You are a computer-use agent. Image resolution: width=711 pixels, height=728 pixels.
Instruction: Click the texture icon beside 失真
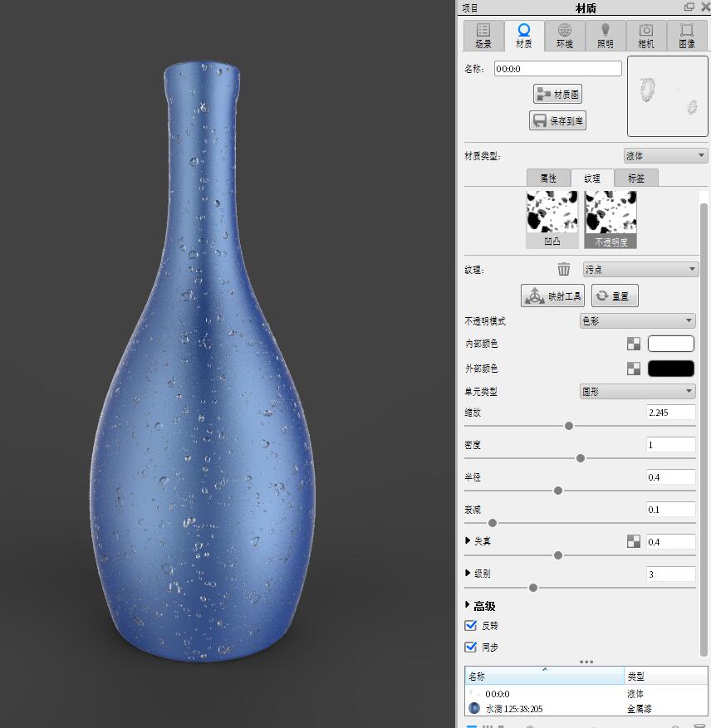pos(634,541)
